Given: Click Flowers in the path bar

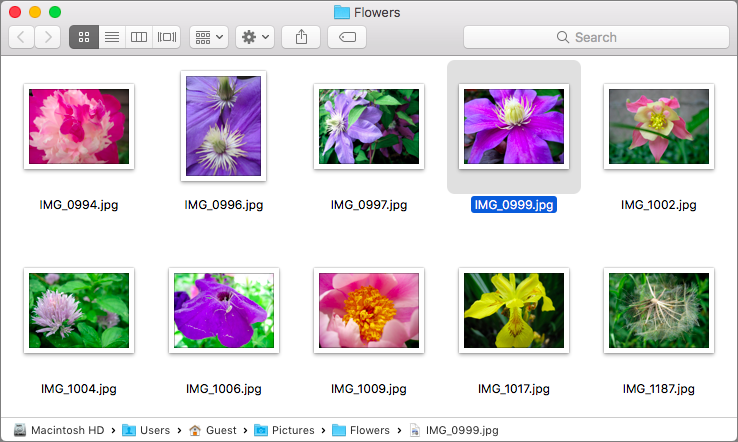Looking at the screenshot, I should [x=361, y=430].
